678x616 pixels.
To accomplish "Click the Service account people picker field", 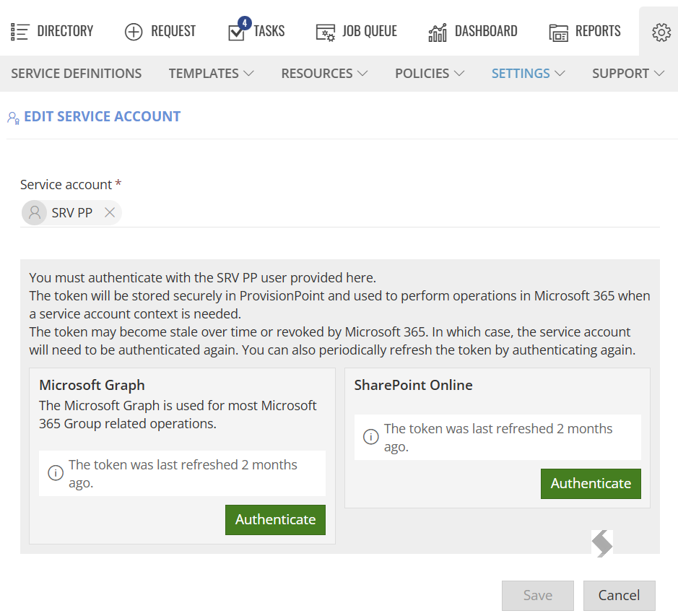I will 340,213.
